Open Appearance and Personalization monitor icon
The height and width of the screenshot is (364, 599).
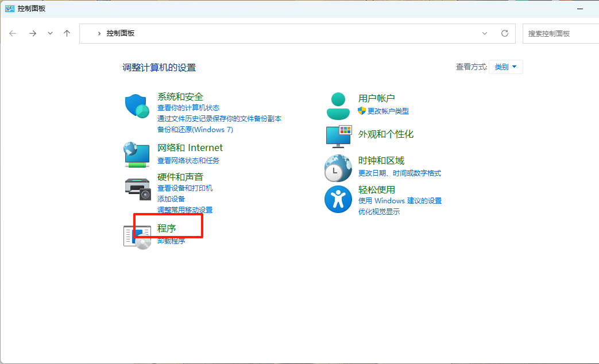(338, 136)
